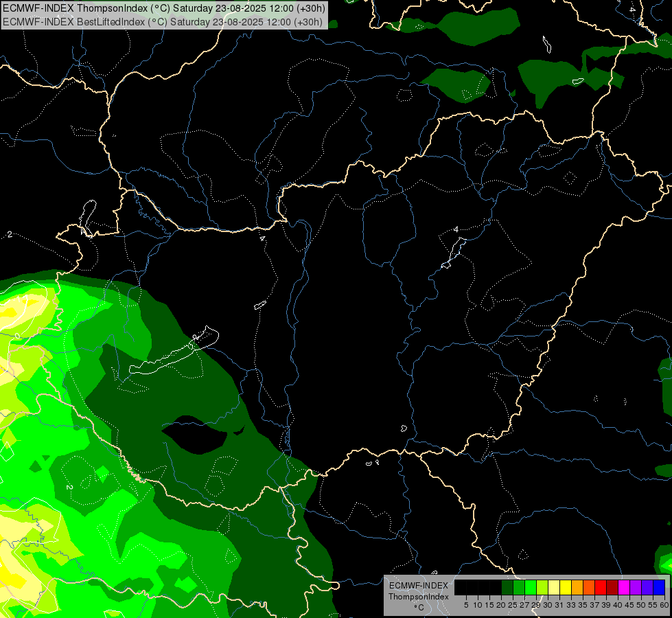672x618 pixels.
Task: Click legend tick value 5
Action: pos(466,605)
